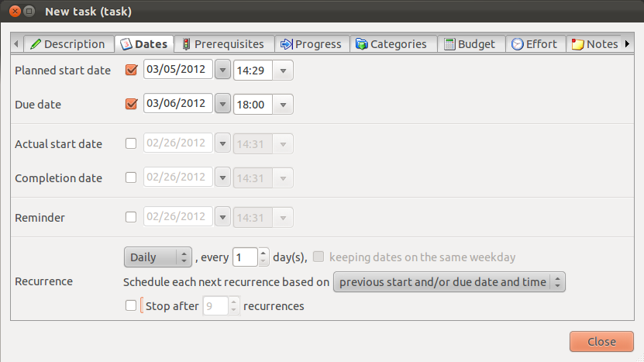
Task: Click the folder icon on Categories tab
Action: 361,44
